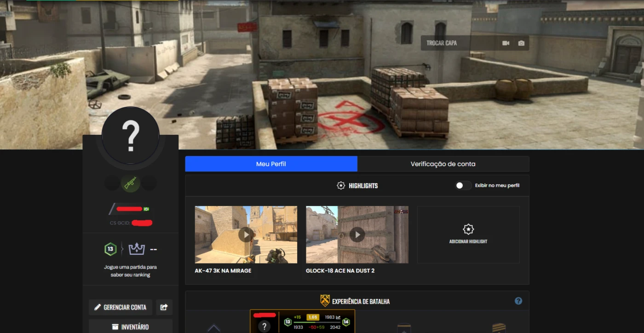
Task: Click the video camera icon beside Trocar Capa
Action: pyautogui.click(x=506, y=43)
